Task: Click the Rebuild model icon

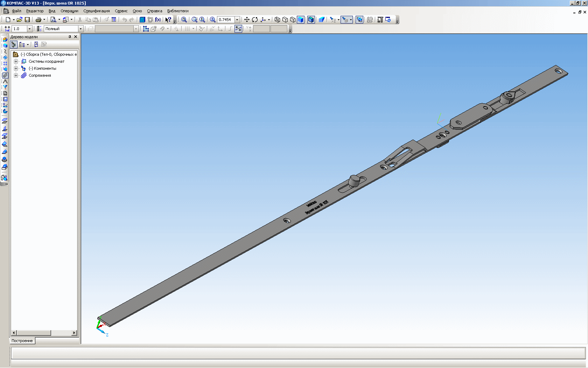Action: pyautogui.click(x=388, y=20)
